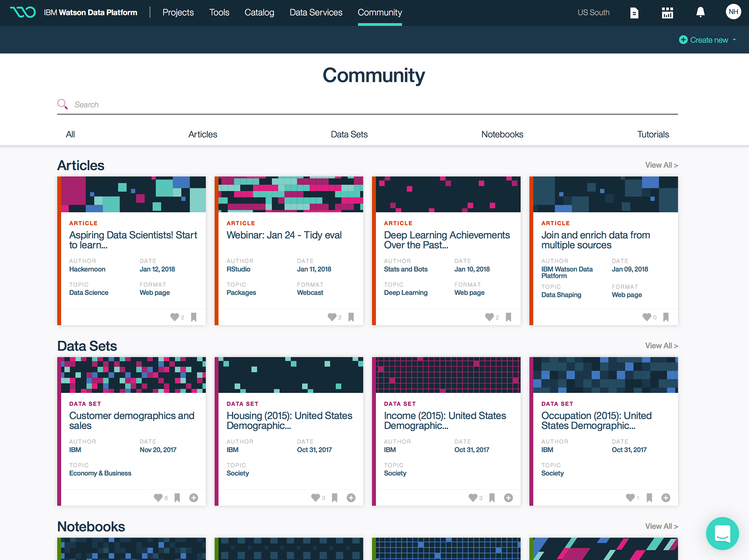
Task: Click the Aspiring Data Scientists card banner image
Action: coord(133,194)
